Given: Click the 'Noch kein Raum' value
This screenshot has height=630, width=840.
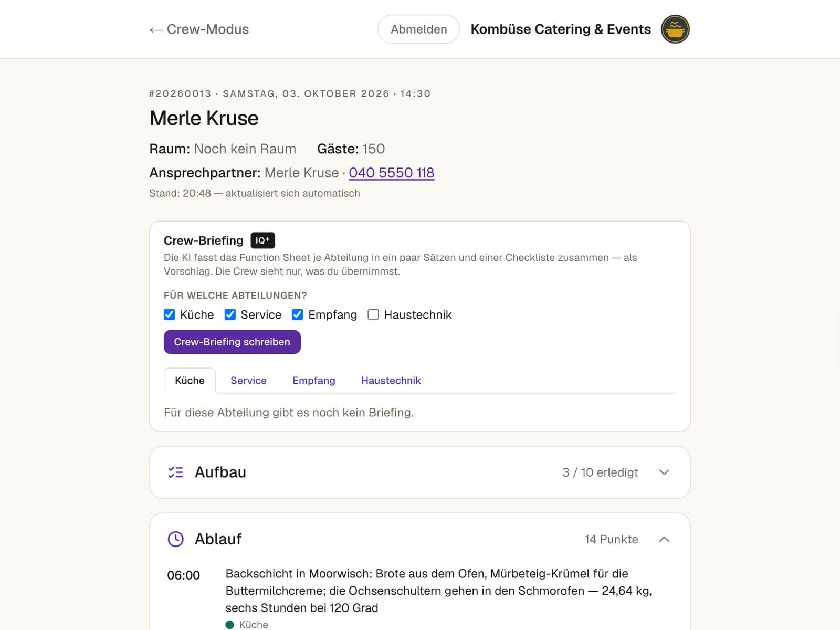Looking at the screenshot, I should 245,149.
